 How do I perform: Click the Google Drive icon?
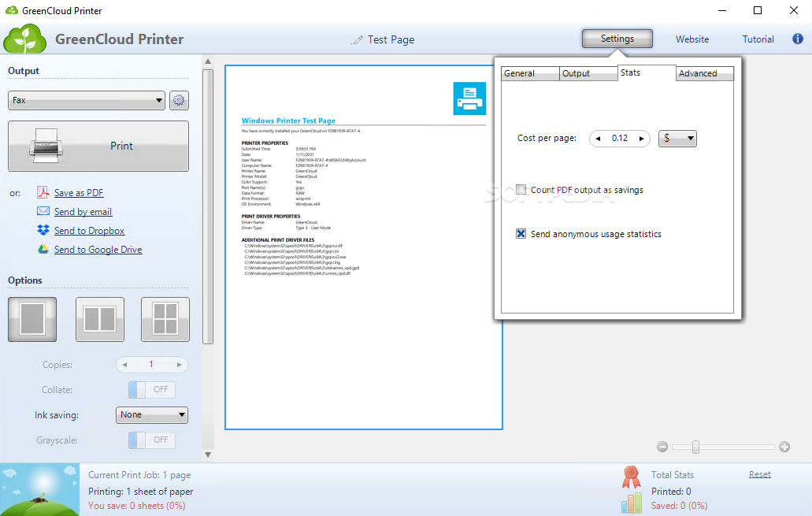click(43, 249)
